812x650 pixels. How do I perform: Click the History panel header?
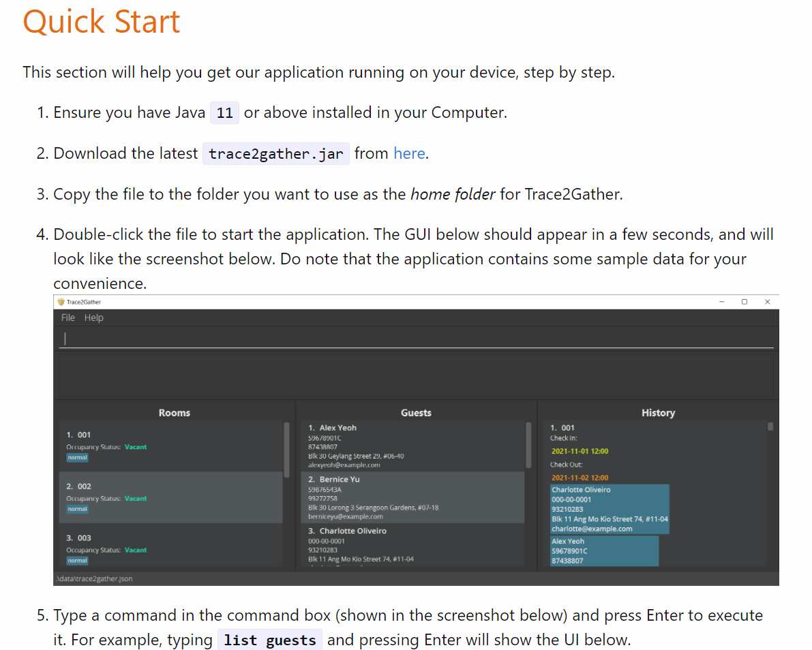[x=658, y=413]
